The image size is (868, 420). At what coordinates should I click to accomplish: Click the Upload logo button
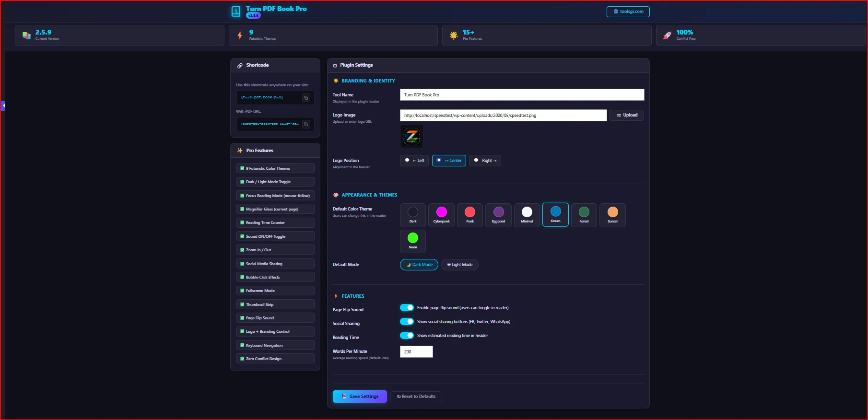pos(627,115)
